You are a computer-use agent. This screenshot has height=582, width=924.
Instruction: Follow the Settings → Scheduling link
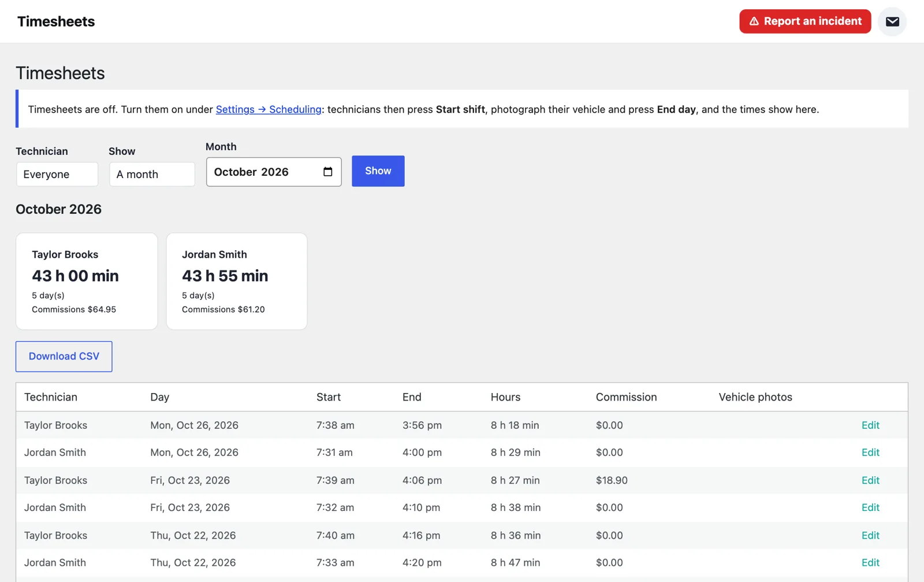[x=269, y=109]
